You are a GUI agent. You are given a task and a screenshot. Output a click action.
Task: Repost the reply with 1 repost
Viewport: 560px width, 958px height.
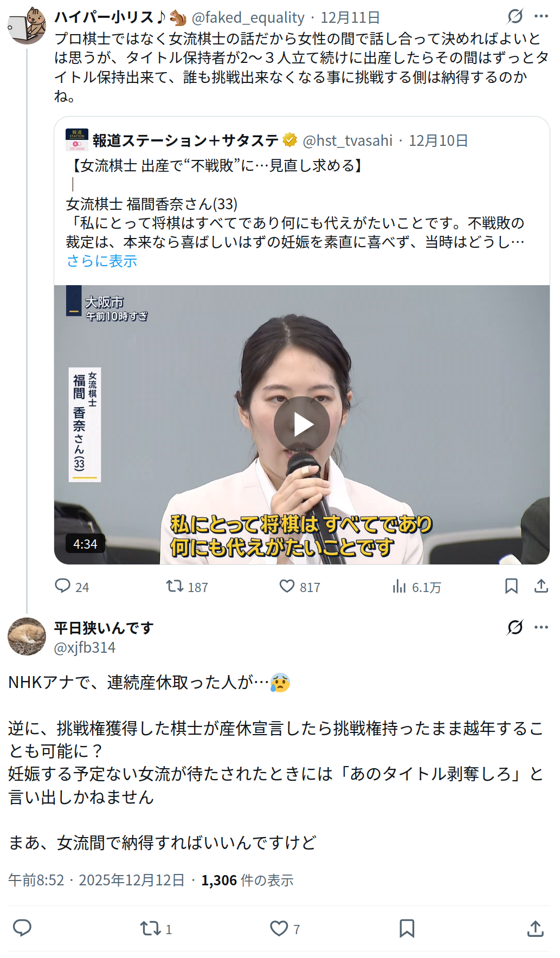click(x=156, y=929)
